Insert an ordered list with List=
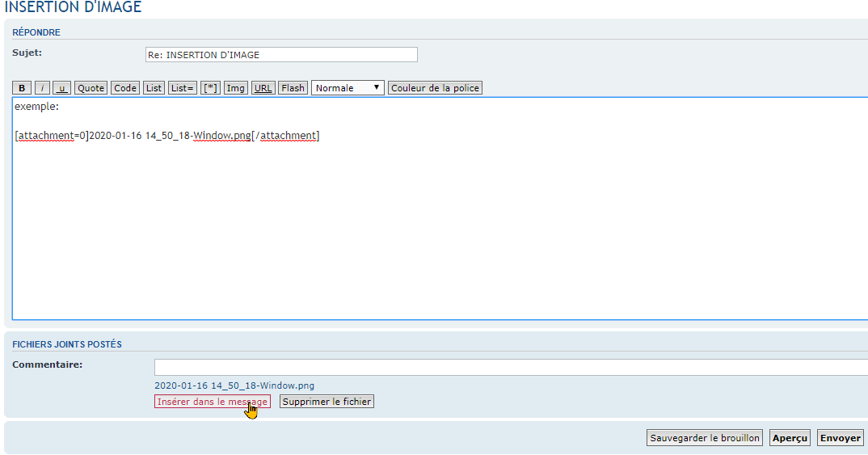This screenshot has height=455, width=868. tap(183, 88)
